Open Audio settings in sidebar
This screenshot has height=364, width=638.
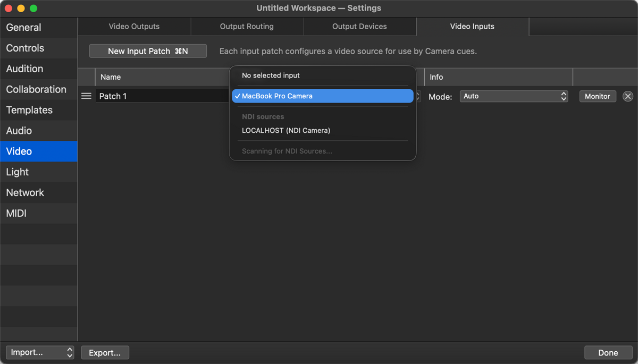[39, 131]
